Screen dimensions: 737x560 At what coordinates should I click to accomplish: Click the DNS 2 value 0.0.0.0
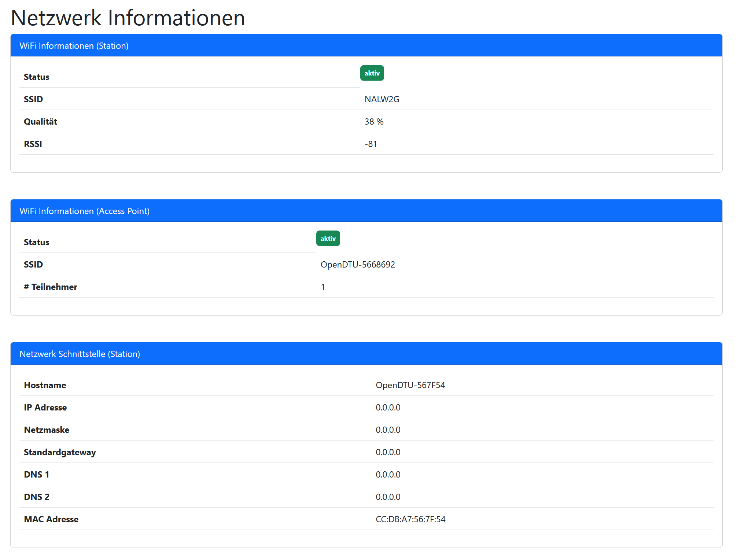[388, 497]
